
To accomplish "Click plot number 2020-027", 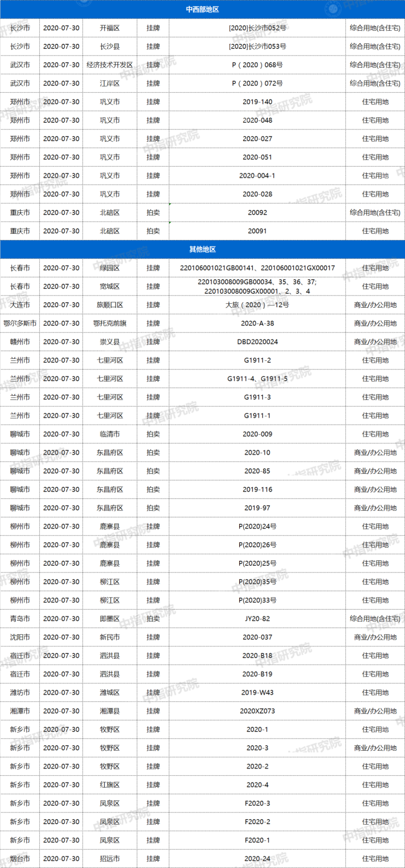I will point(257,139).
